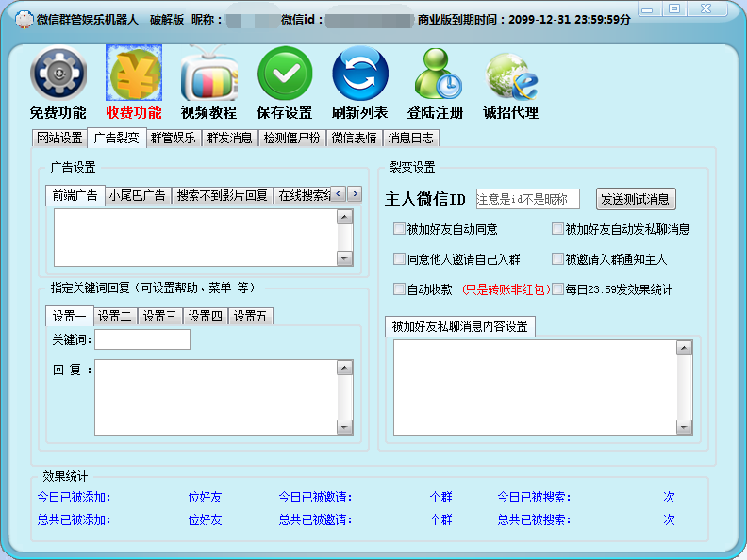The height and width of the screenshot is (560, 747).
Task: Maximize the window
Action: point(674,9)
